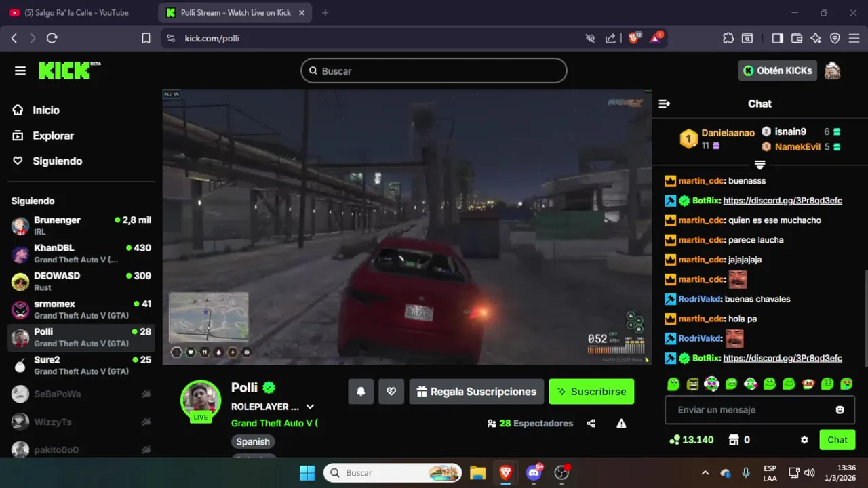The width and height of the screenshot is (868, 488).
Task: Report the stream with warning triangle icon
Action: pos(621,423)
